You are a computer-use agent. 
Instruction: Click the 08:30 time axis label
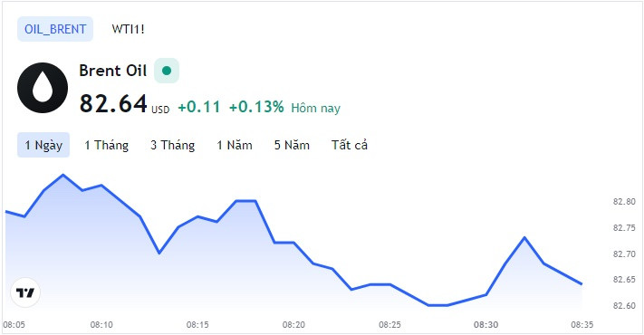[x=485, y=325]
